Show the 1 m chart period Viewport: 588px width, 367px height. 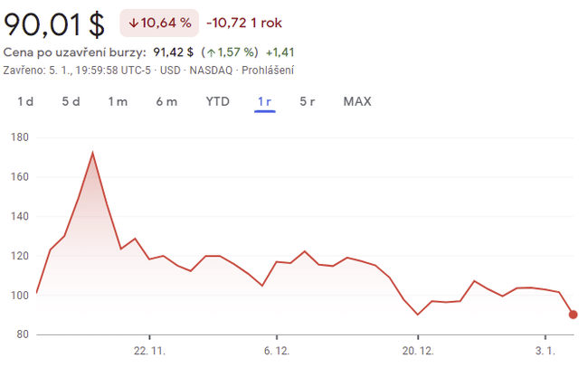[x=118, y=101]
